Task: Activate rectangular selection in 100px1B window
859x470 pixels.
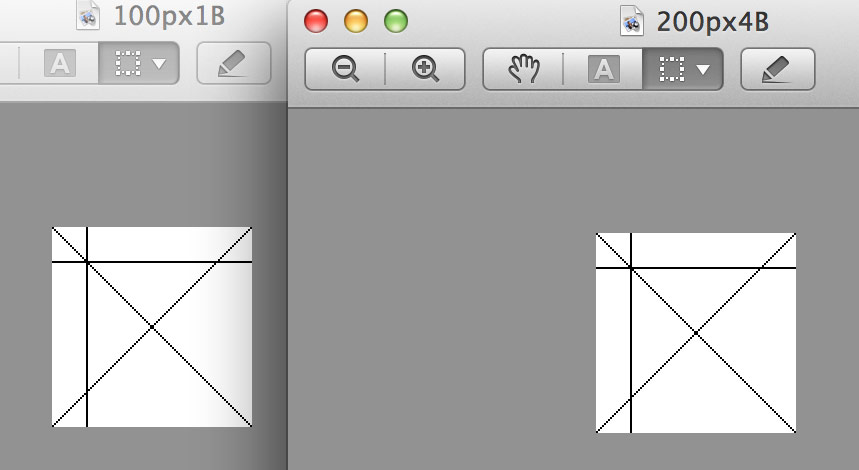Action: pyautogui.click(x=127, y=64)
